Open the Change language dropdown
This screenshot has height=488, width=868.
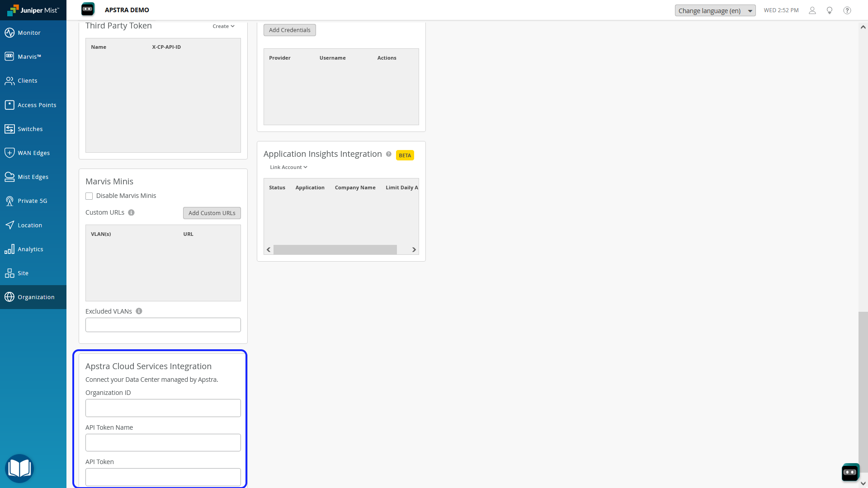[x=715, y=10]
